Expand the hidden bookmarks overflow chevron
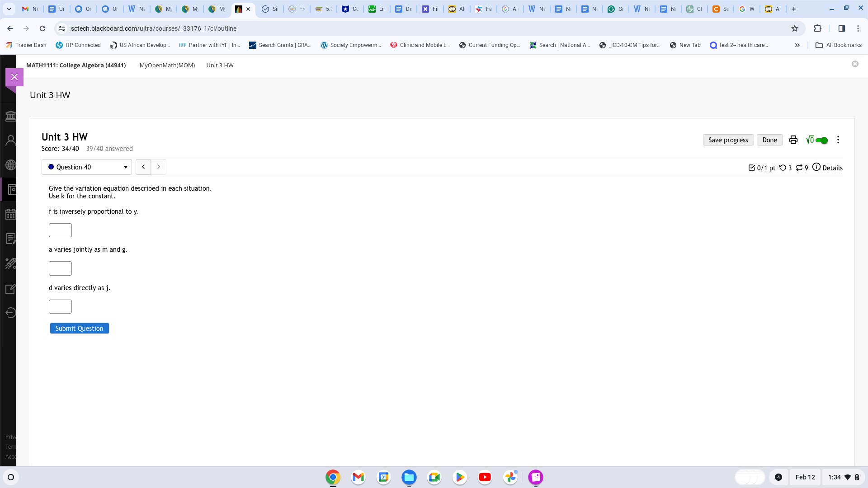The width and height of the screenshot is (868, 488). coord(797,45)
